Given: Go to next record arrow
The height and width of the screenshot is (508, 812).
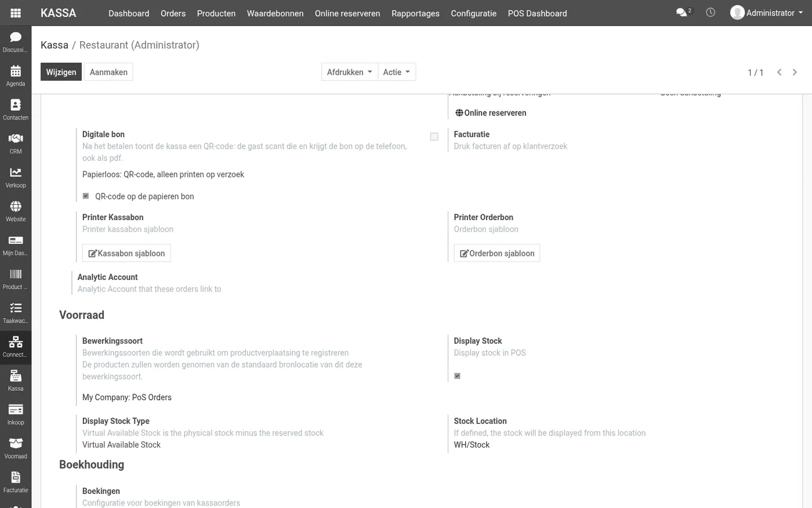Looking at the screenshot, I should pos(795,72).
